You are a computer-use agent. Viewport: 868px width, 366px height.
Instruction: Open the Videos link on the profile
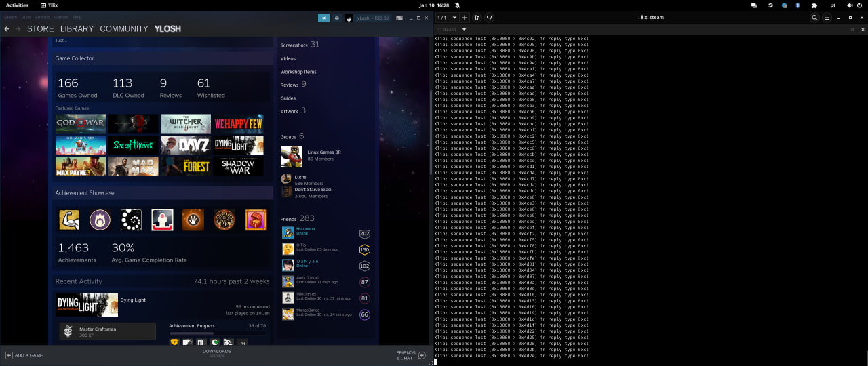(x=288, y=58)
